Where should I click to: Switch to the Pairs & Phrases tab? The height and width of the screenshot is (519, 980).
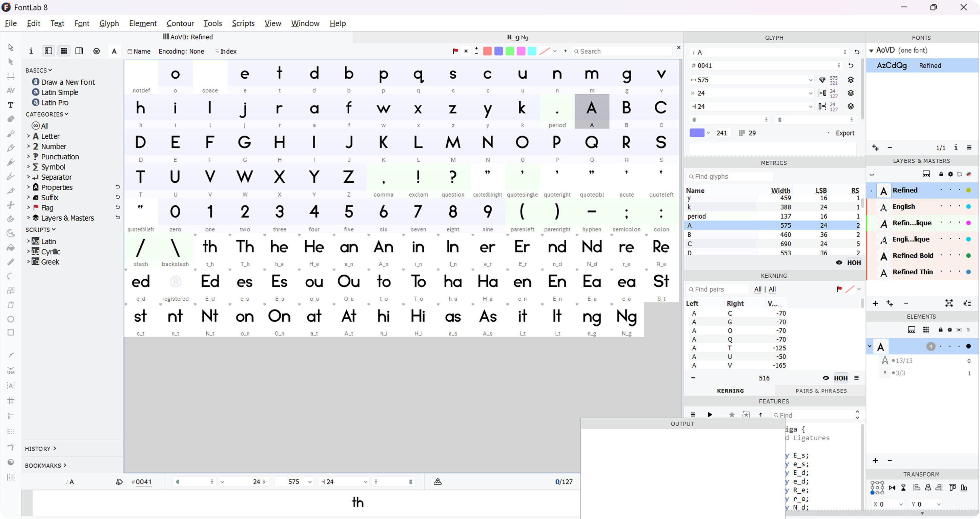tap(821, 391)
